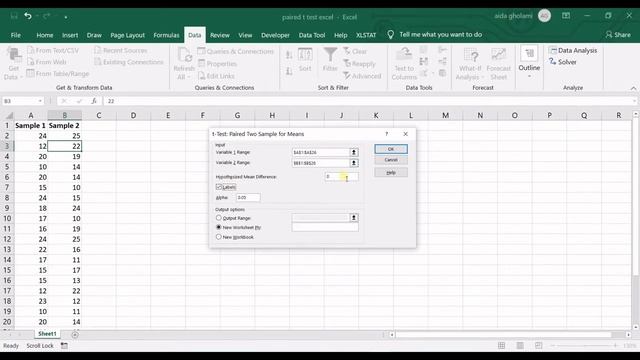
Task: Launch Solver add-in
Action: [563, 62]
